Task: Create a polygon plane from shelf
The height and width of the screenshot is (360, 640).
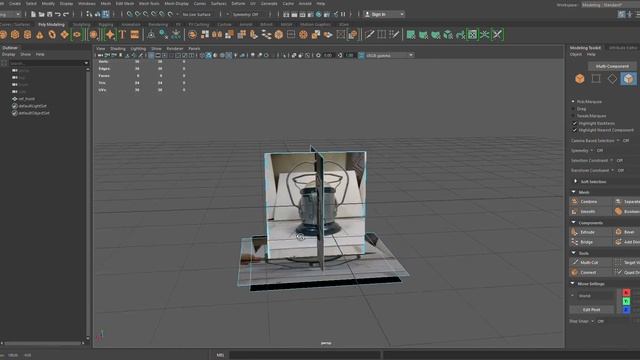Action: click(64, 35)
